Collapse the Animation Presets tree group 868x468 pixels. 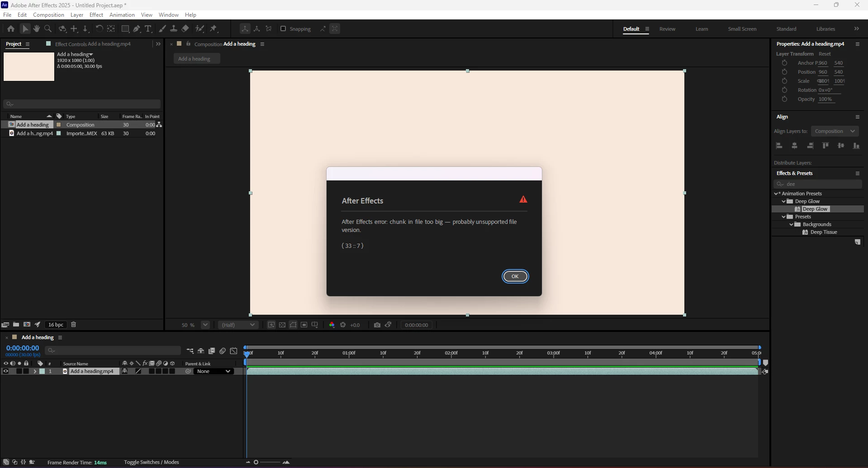tap(776, 194)
